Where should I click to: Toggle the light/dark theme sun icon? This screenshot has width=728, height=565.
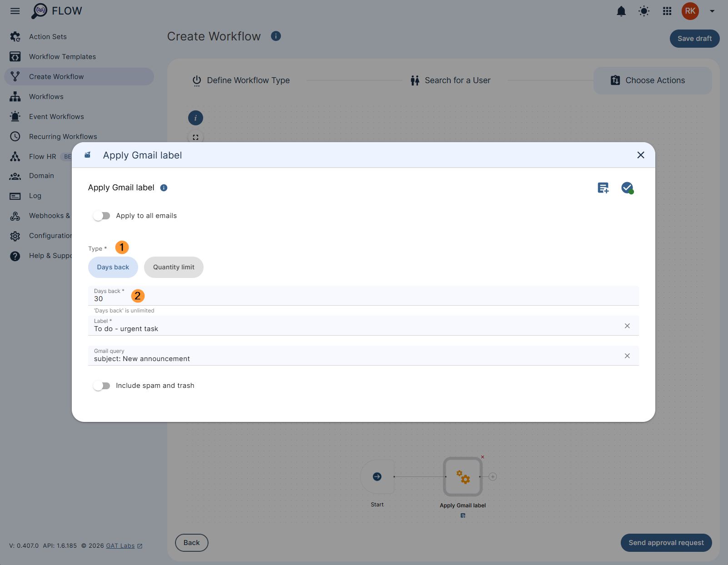[644, 11]
